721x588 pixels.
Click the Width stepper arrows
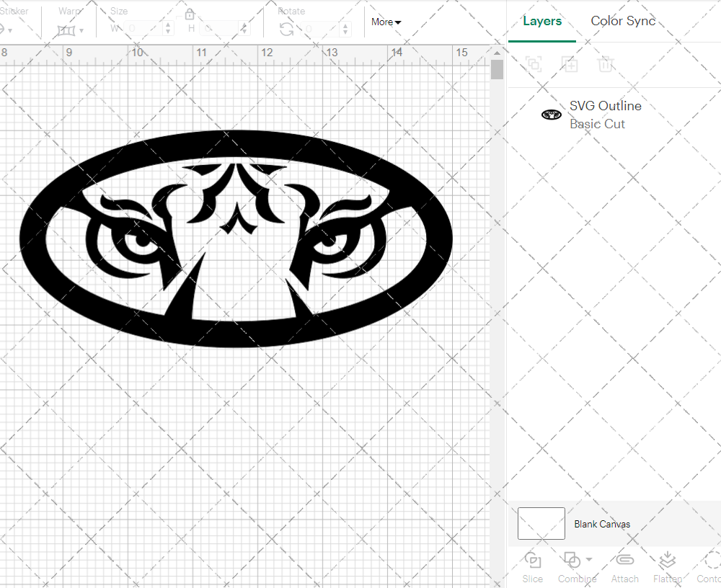168,29
